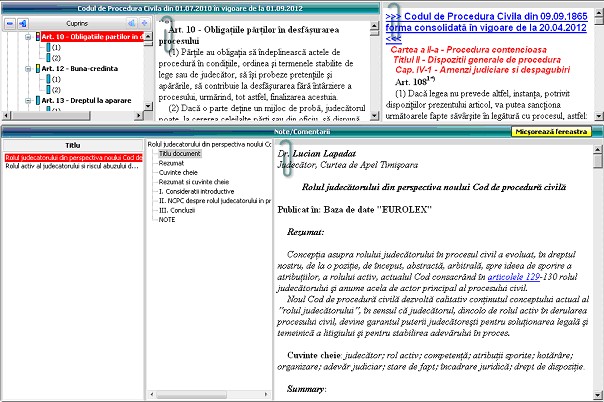Click the Titlul II - Dispozitii generale de procedura heading

pyautogui.click(x=477, y=60)
